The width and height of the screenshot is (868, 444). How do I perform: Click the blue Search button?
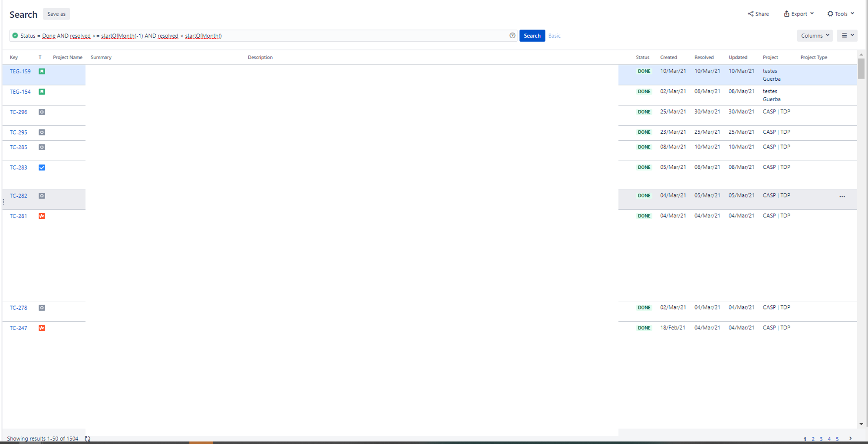click(532, 36)
